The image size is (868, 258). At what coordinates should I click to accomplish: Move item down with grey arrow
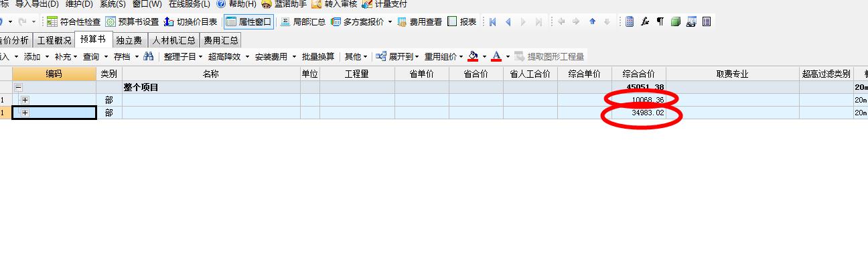click(607, 21)
